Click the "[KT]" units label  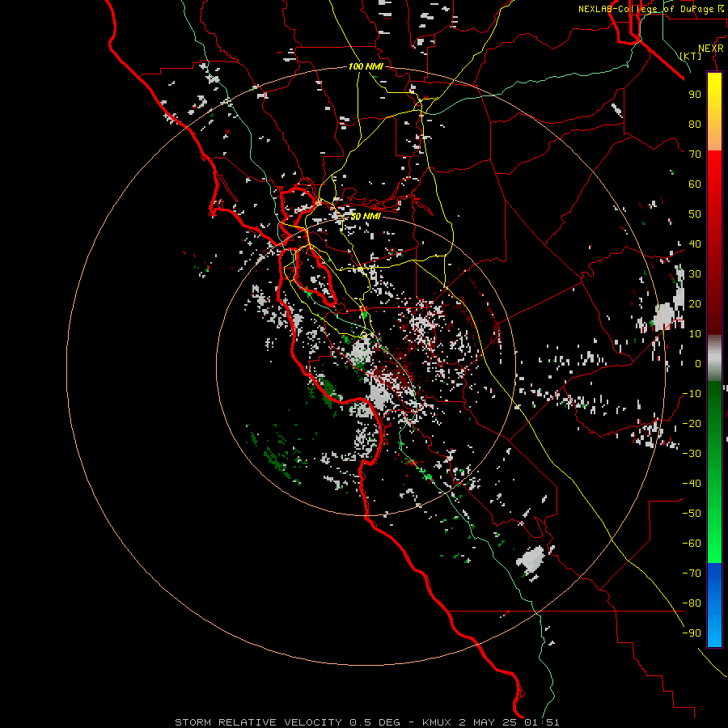click(x=691, y=56)
